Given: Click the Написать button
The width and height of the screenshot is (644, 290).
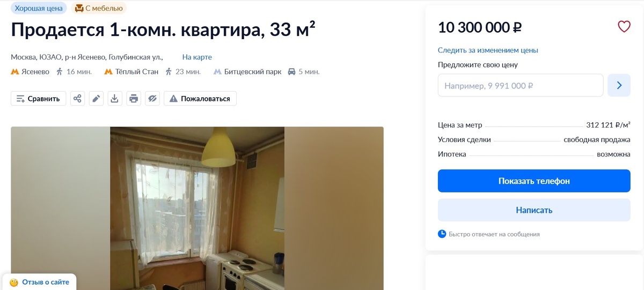Looking at the screenshot, I should [x=534, y=210].
